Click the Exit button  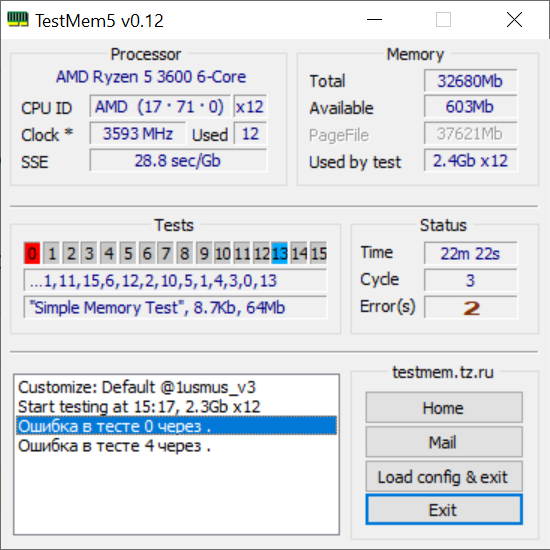pos(444,510)
